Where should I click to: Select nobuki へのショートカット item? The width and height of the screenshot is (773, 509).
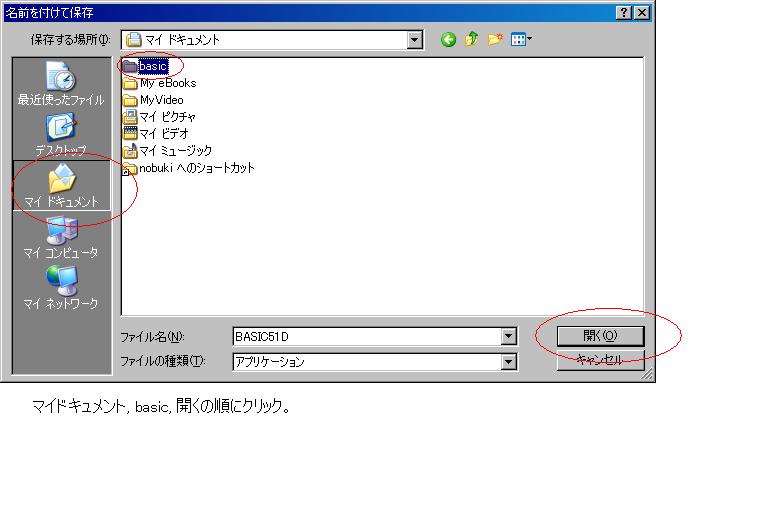189,168
